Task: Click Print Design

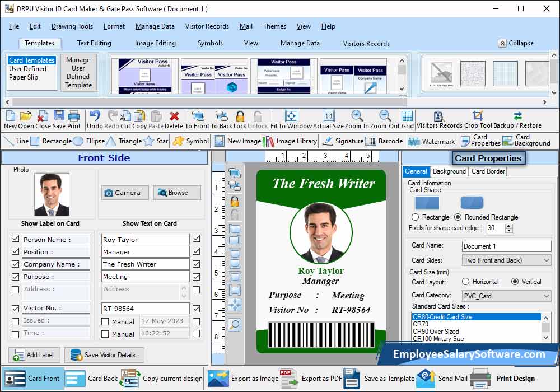Action: [502, 379]
